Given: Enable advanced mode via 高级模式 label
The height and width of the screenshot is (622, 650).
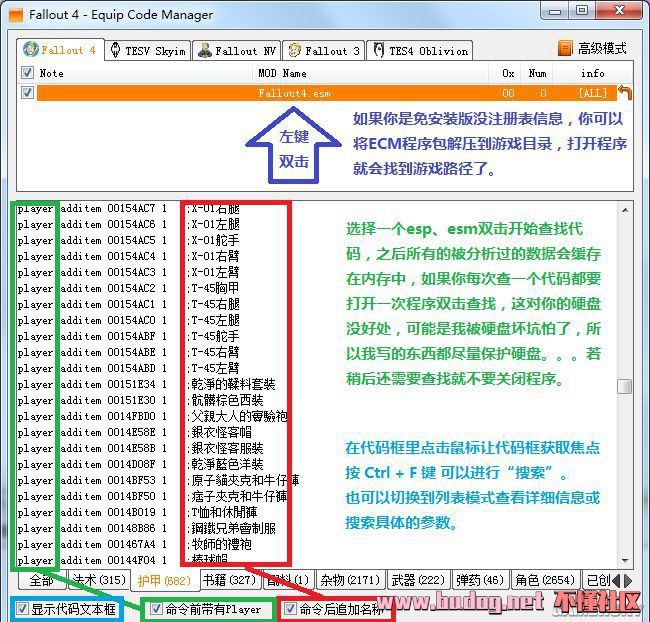Looking at the screenshot, I should (x=602, y=49).
